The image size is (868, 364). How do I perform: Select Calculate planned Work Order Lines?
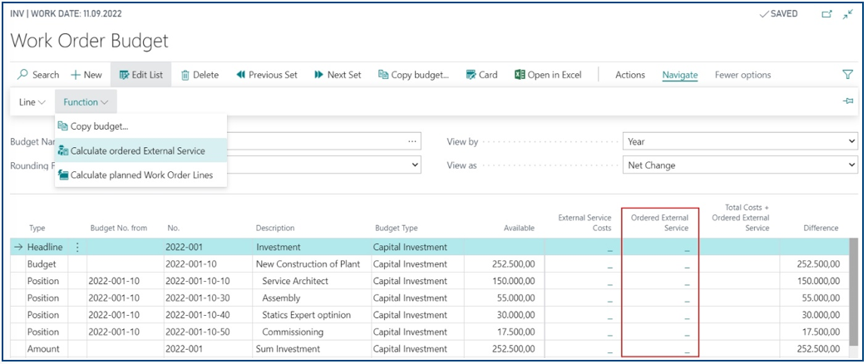tap(141, 175)
